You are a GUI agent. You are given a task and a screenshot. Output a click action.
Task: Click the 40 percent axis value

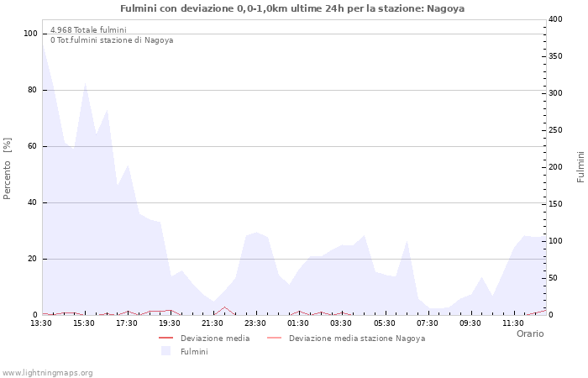coord(33,202)
